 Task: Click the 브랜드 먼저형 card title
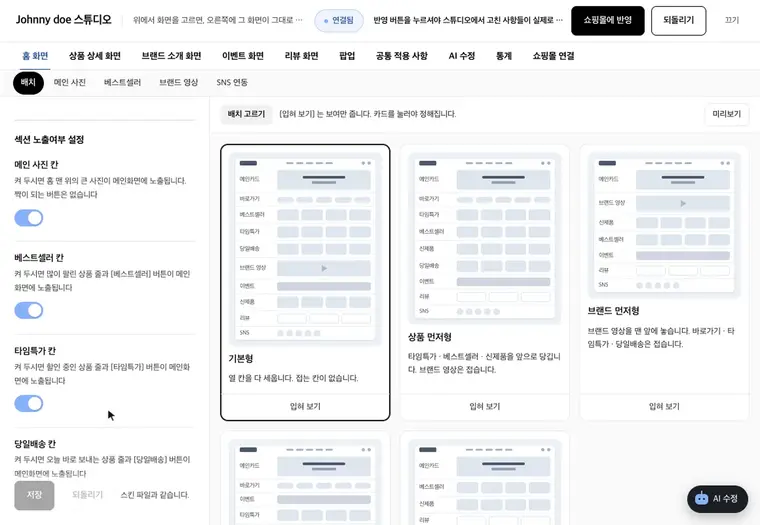pos(614,311)
